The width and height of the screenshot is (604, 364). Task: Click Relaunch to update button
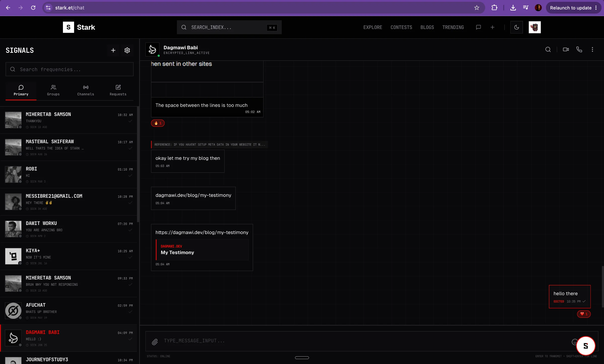[573, 8]
